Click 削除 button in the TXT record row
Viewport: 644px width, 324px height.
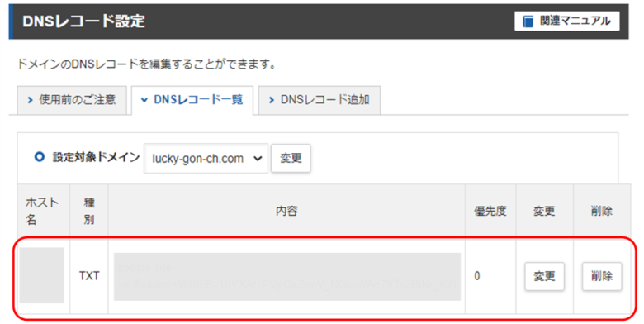[x=602, y=276]
